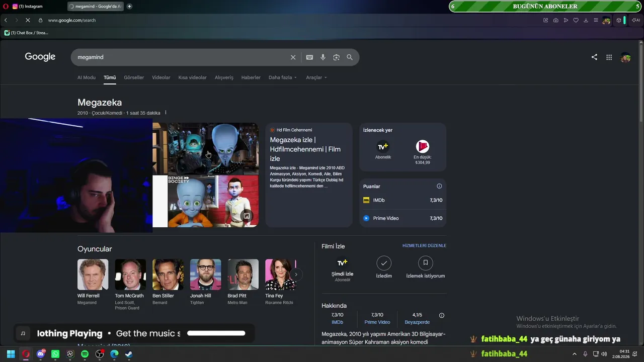
Task: Click the megamind search input field
Action: pos(181,57)
